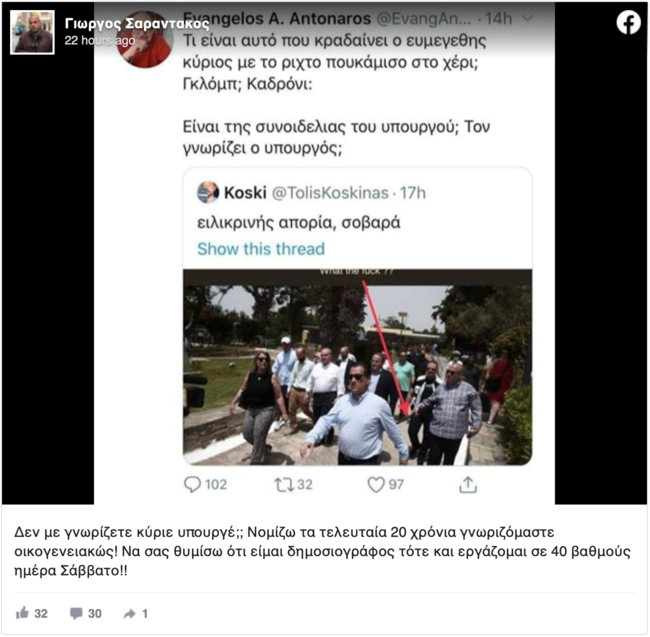Image resolution: width=650 pixels, height=637 pixels.
Task: Click the tweet's 102 replies count
Action: [216, 484]
